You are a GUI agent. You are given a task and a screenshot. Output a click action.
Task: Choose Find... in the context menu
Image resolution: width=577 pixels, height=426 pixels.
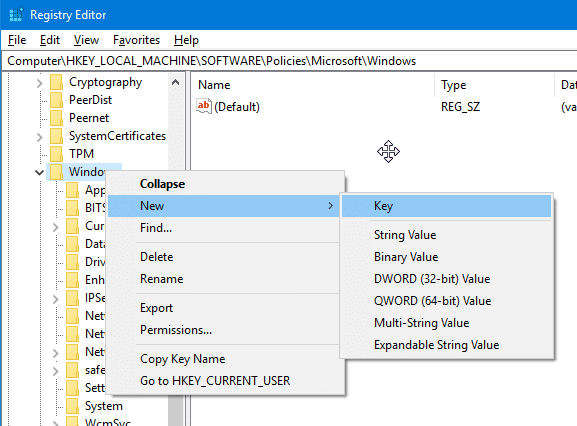pos(223,228)
